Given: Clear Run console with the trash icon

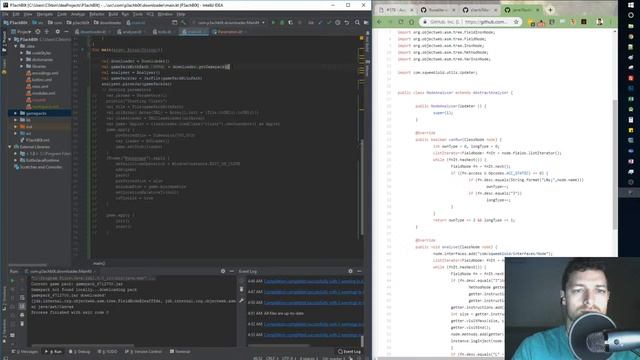Looking at the screenshot, I should 22,323.
